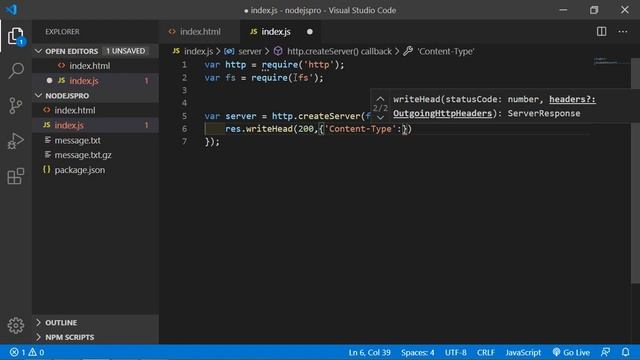
Task: Switch to the index.html editor tab
Action: click(200, 32)
